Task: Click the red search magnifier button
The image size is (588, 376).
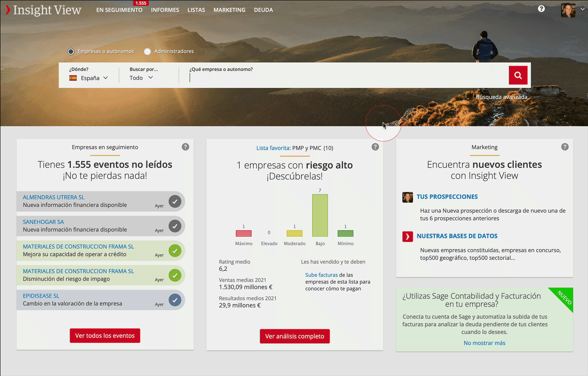Action: tap(518, 75)
